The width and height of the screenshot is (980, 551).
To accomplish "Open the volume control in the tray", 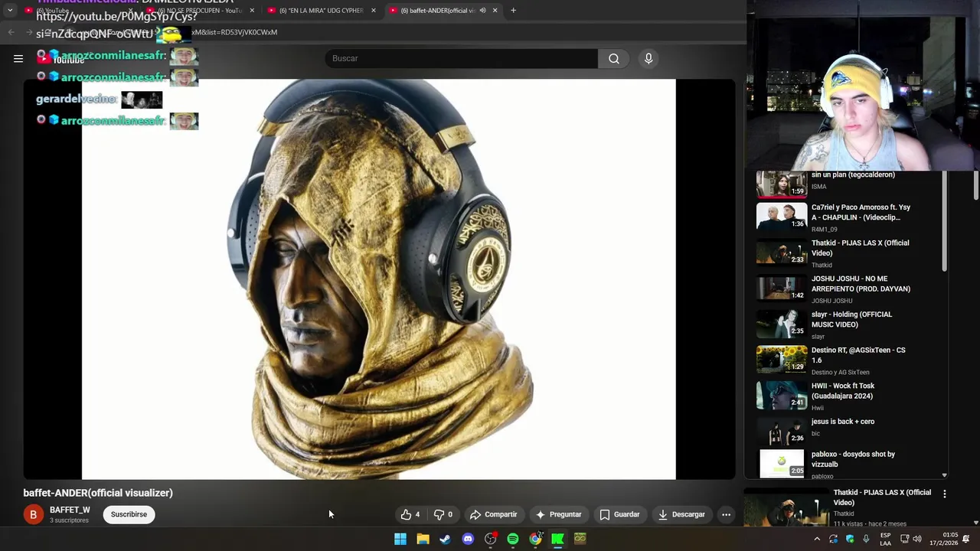I will [917, 539].
